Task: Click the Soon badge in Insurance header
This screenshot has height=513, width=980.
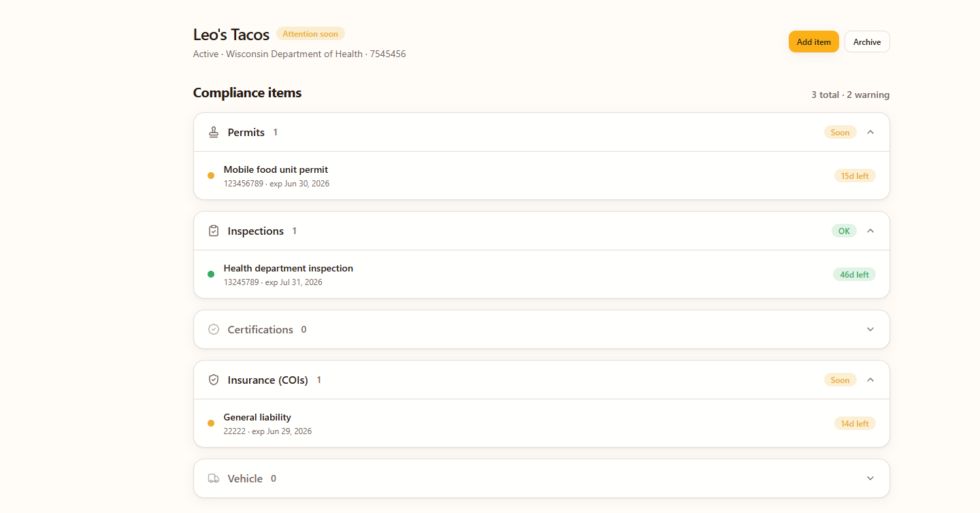Action: (840, 380)
